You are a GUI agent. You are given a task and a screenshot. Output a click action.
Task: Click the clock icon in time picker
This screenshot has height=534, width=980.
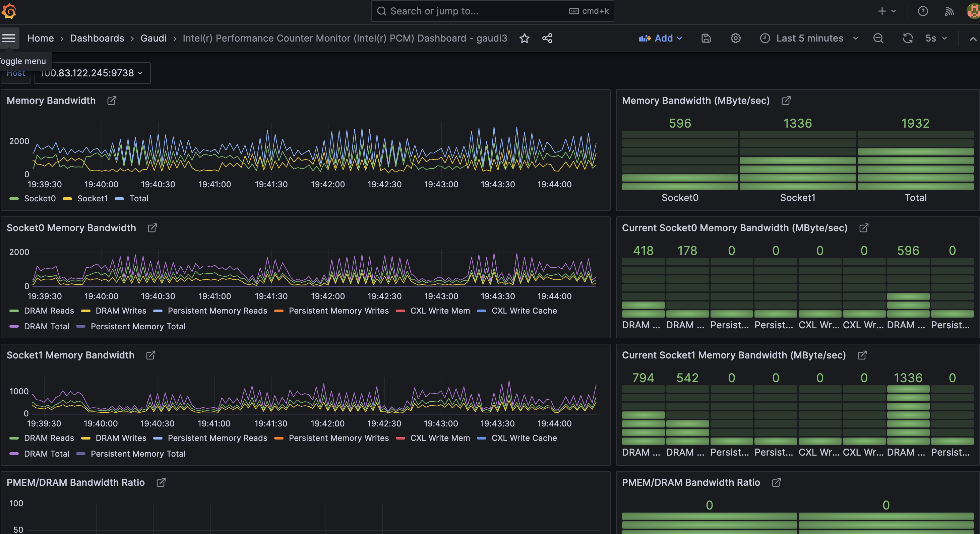point(765,38)
